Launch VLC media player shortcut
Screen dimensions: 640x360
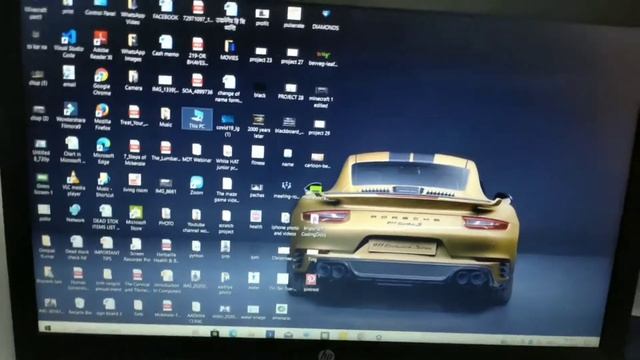73,183
